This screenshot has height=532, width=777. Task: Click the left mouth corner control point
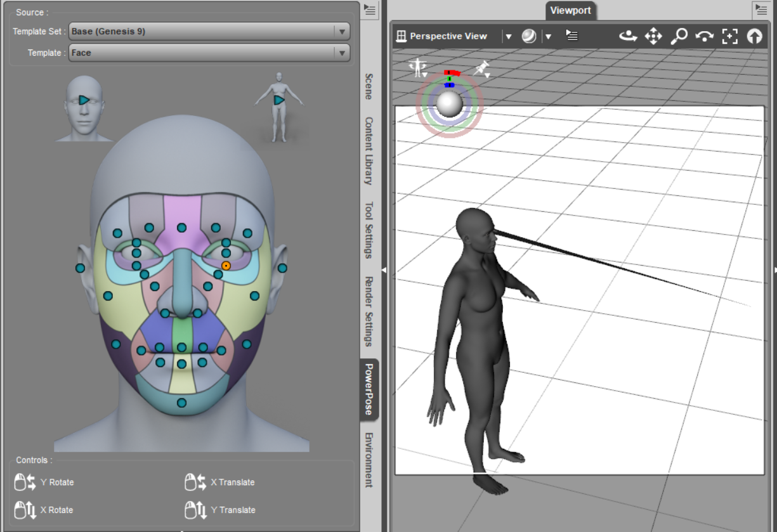click(x=141, y=351)
